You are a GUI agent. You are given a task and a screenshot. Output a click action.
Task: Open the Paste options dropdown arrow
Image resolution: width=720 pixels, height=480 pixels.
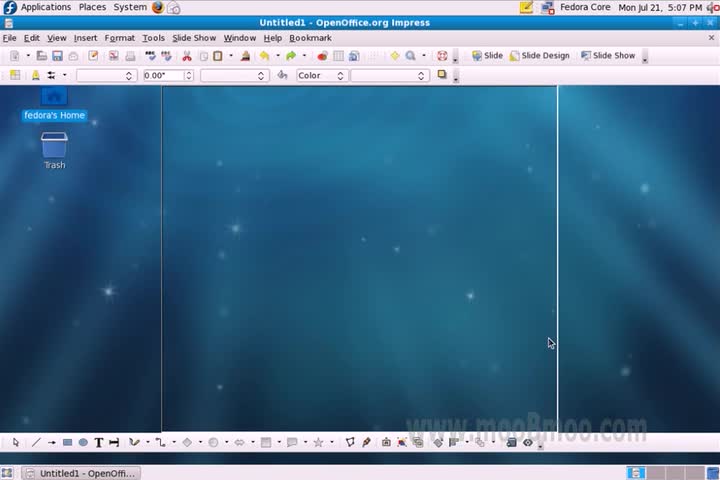[231, 56]
